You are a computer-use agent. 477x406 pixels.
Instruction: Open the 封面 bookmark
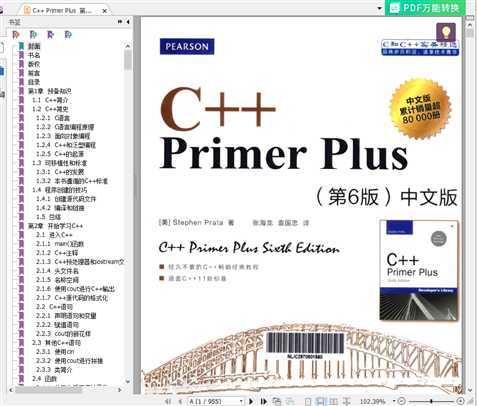tap(34, 46)
